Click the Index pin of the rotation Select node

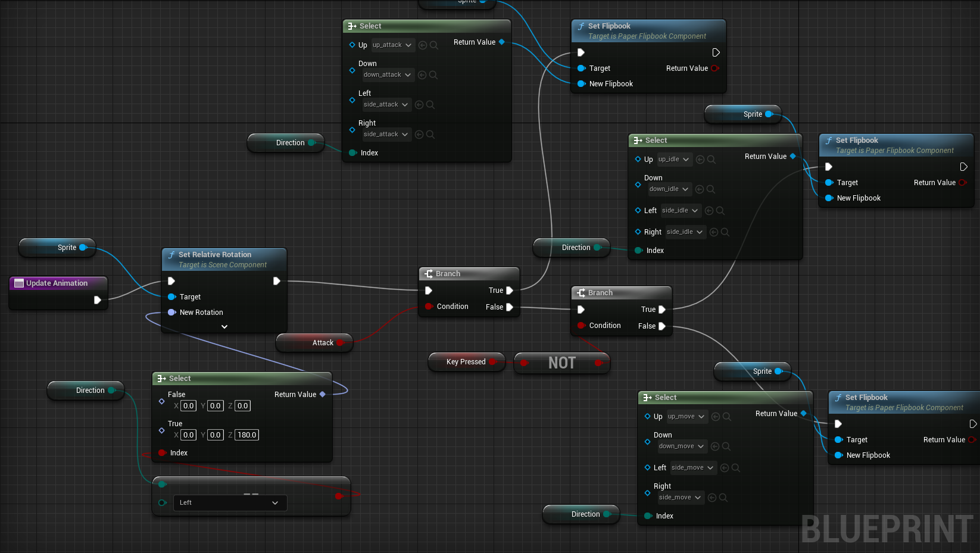coord(162,453)
